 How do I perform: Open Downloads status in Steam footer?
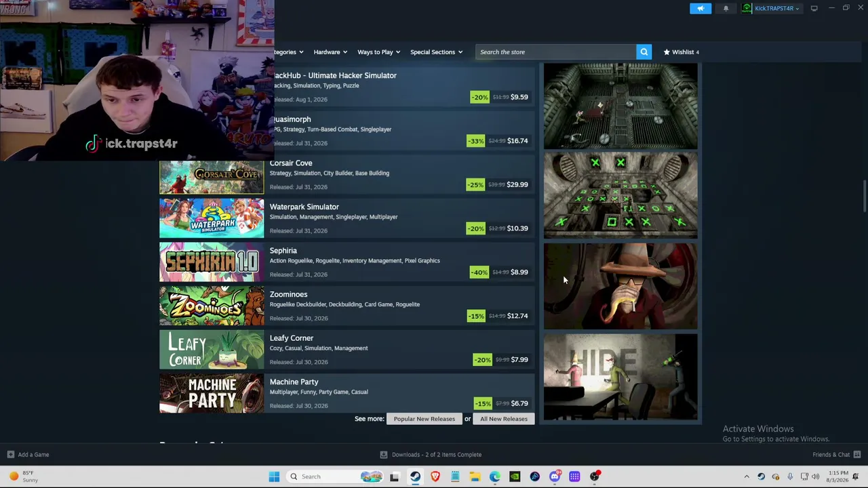tap(431, 455)
